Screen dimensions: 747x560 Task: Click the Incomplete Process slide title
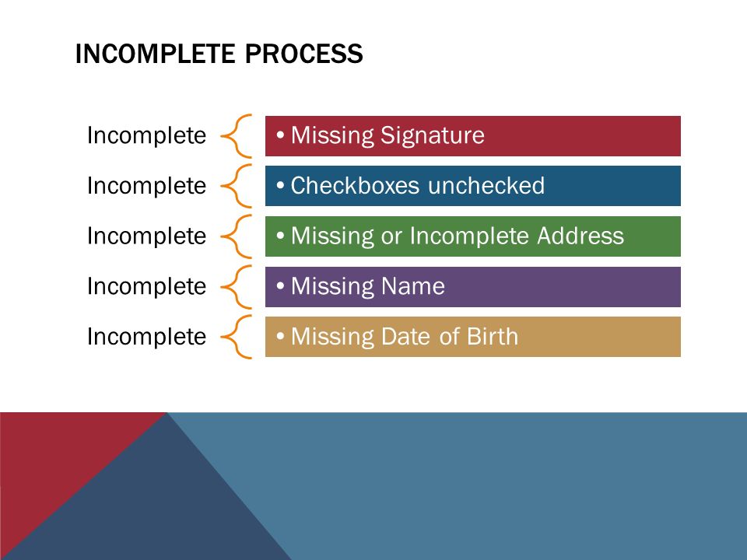[x=219, y=54]
